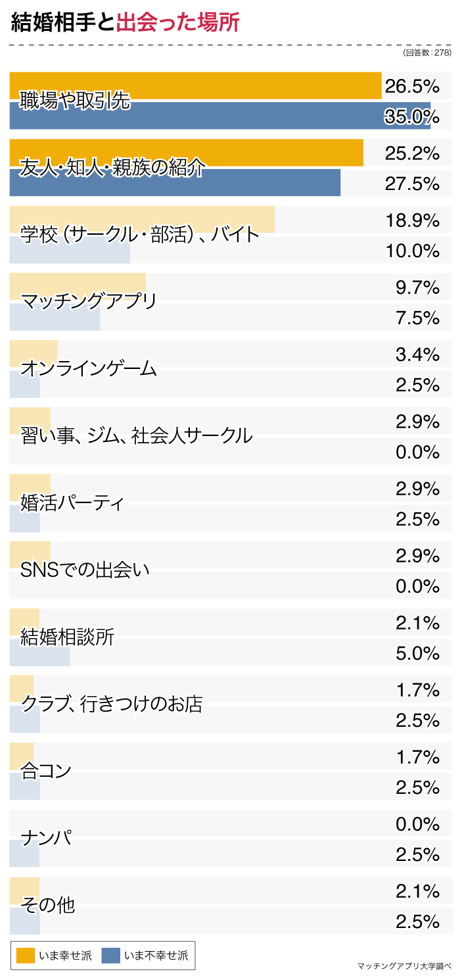Select the 職場や取引先 category label
Screen dimensions: 460x980
pyautogui.click(x=75, y=101)
